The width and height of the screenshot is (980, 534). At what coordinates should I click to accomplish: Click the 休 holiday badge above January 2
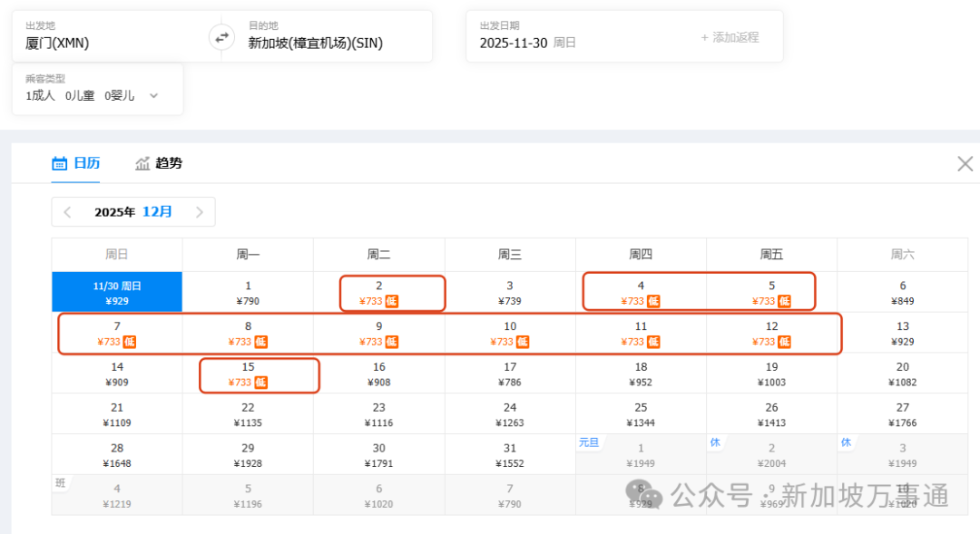tap(716, 442)
